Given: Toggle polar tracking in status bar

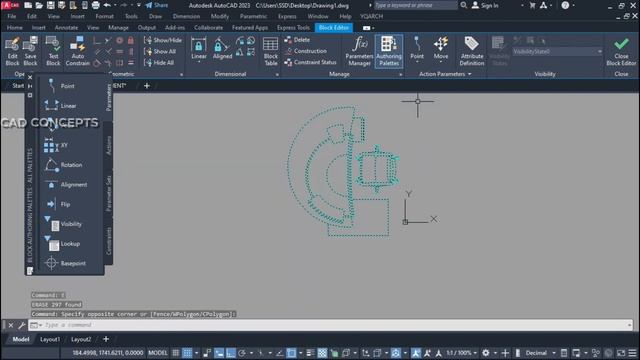Looking at the screenshot, I should tap(242, 353).
